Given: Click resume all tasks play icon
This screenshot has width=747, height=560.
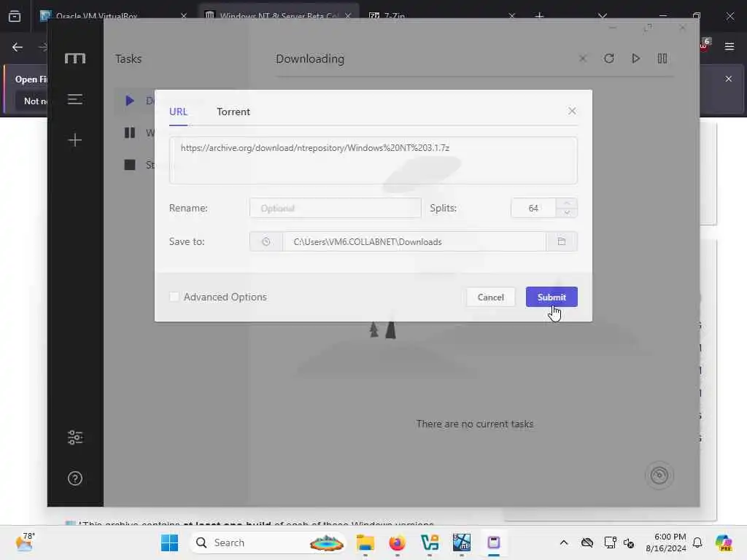Looking at the screenshot, I should click(635, 58).
